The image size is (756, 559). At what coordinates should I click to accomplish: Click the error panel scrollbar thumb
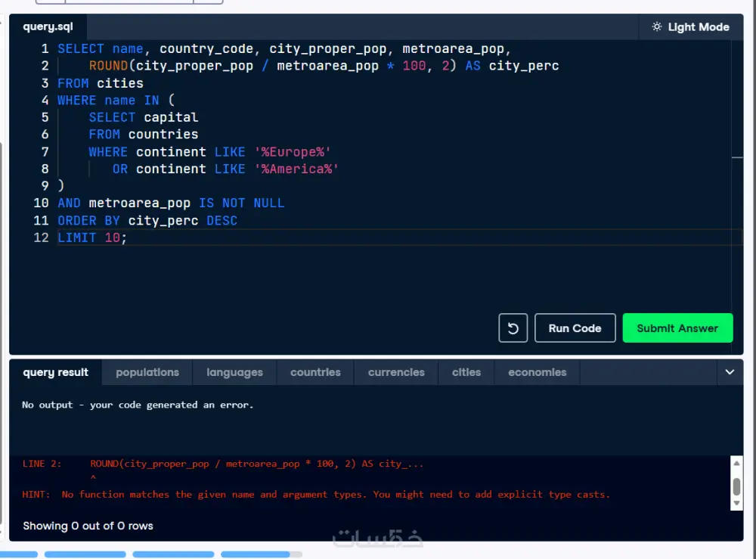(x=736, y=486)
